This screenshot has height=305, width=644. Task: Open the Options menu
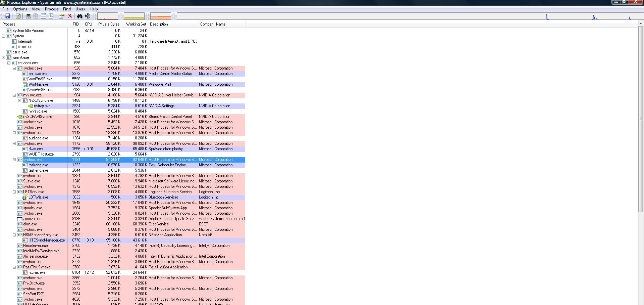pyautogui.click(x=20, y=9)
